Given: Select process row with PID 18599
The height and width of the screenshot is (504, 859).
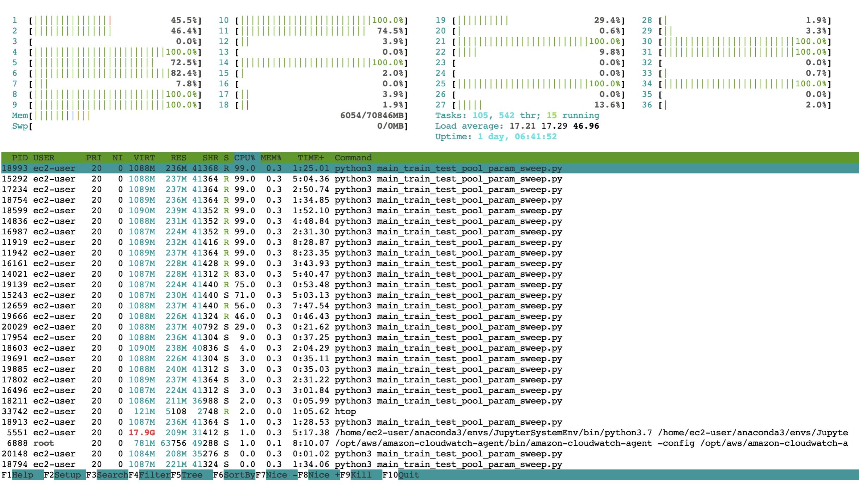Looking at the screenshot, I should click(x=429, y=210).
